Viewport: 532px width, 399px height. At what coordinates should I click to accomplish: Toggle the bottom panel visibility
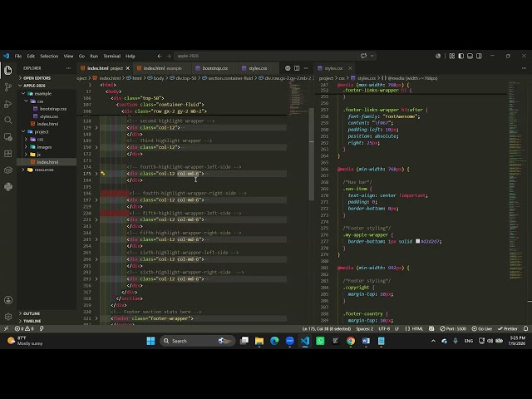pyautogui.click(x=470, y=56)
